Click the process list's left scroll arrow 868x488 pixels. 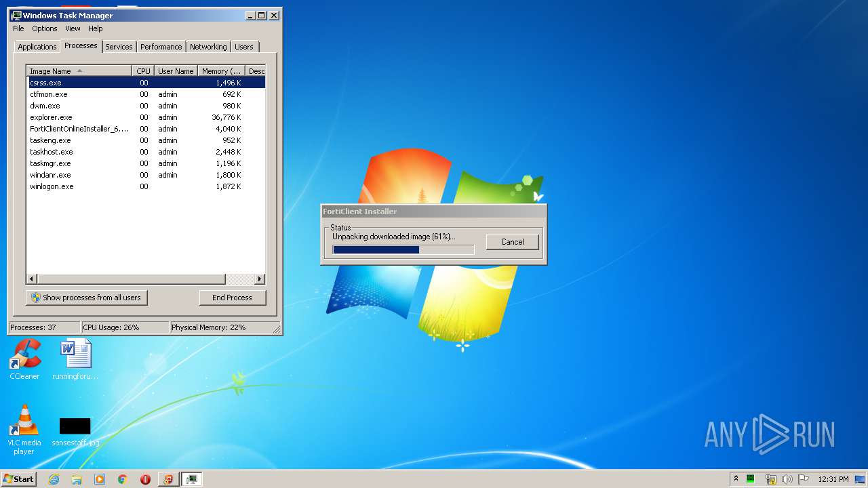[x=32, y=279]
